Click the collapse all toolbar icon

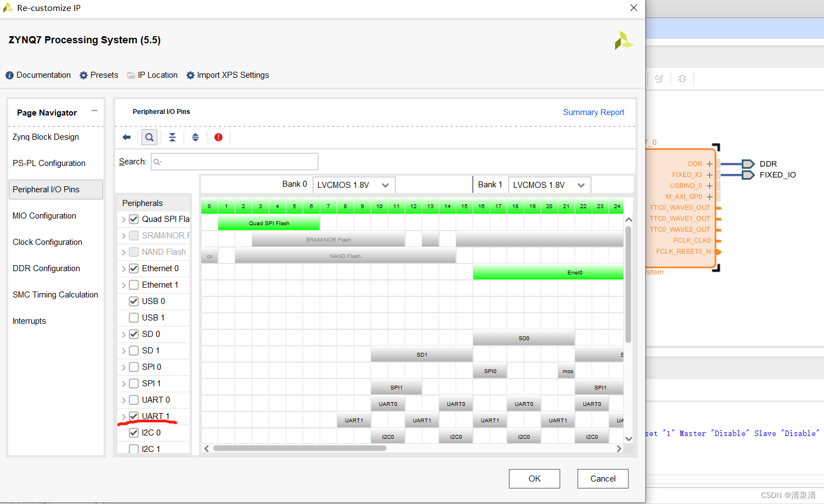pos(172,138)
